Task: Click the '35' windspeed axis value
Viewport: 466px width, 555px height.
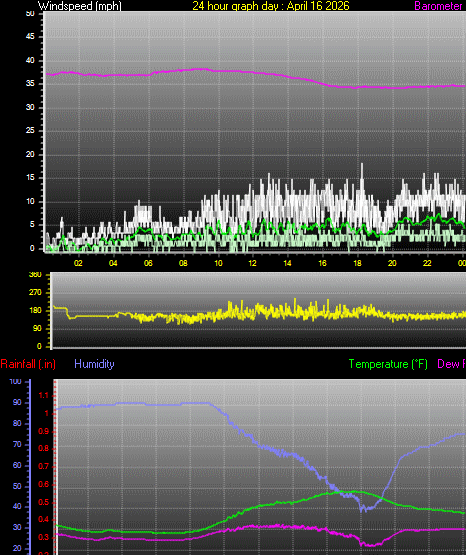Action: coord(30,84)
